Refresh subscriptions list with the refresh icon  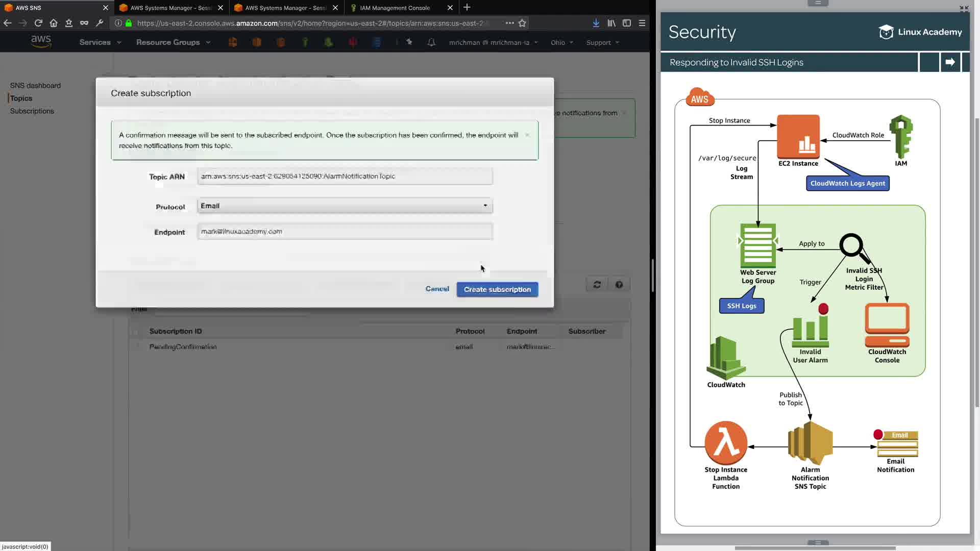(x=597, y=285)
